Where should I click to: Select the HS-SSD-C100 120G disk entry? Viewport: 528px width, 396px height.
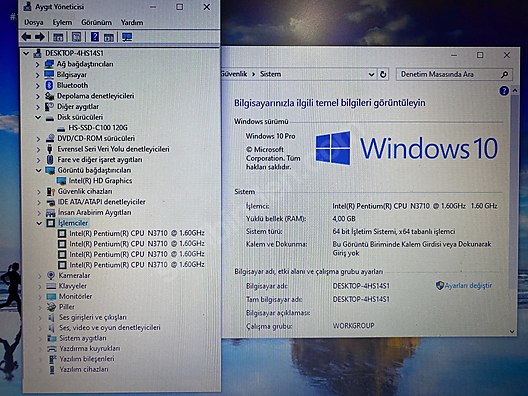tap(98, 128)
